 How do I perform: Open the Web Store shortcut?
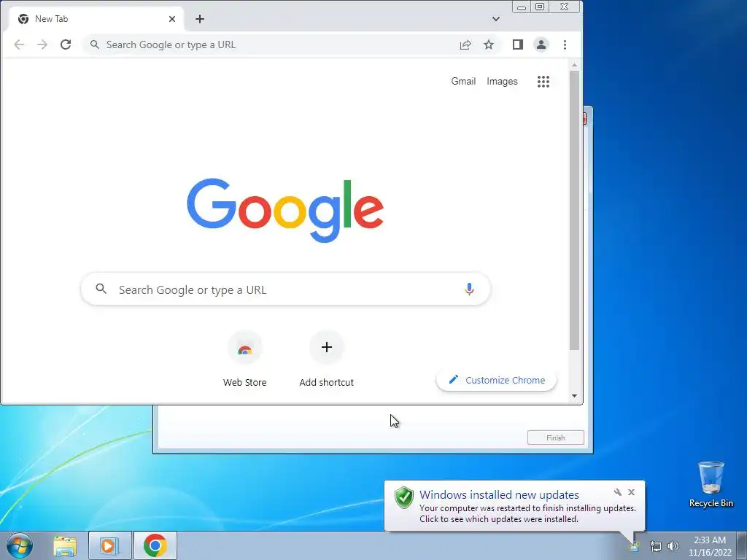pyautogui.click(x=245, y=359)
